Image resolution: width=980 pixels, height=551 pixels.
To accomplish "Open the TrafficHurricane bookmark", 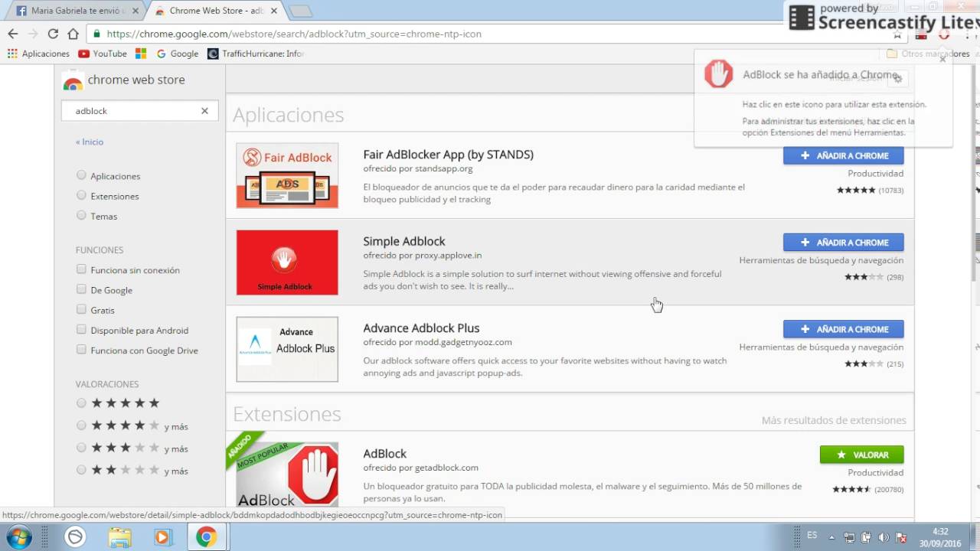I will point(256,54).
